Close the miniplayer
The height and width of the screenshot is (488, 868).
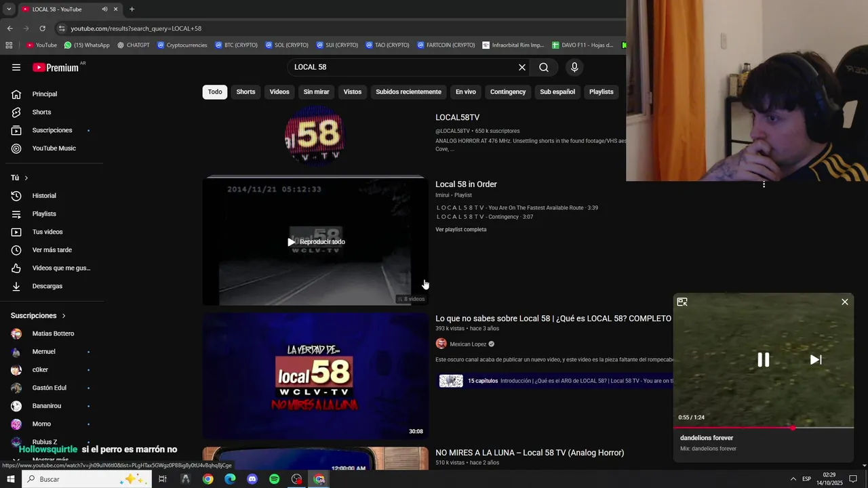[x=845, y=302]
